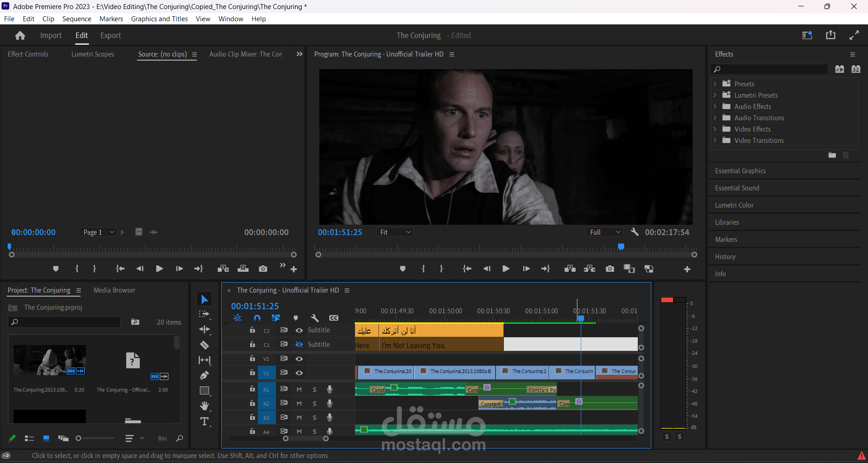Expand the Video Effects folder
The height and width of the screenshot is (463, 868).
715,129
